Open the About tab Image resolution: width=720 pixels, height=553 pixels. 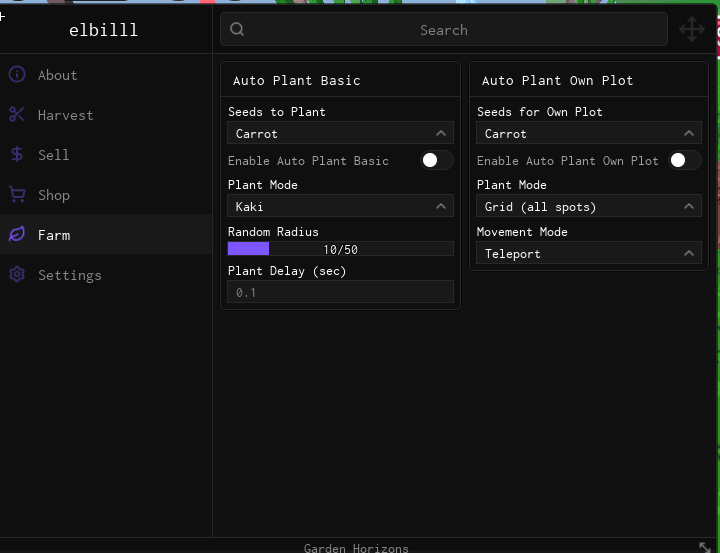[x=106, y=74]
